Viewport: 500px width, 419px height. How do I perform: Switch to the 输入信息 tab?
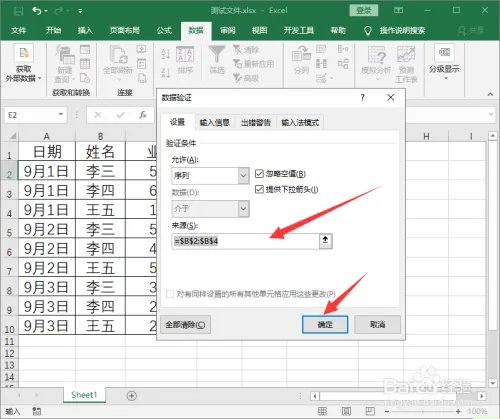214,123
